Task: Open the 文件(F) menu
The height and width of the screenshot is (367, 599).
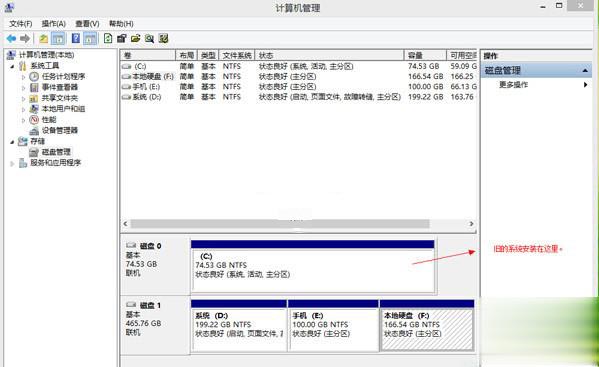Action: [x=20, y=24]
